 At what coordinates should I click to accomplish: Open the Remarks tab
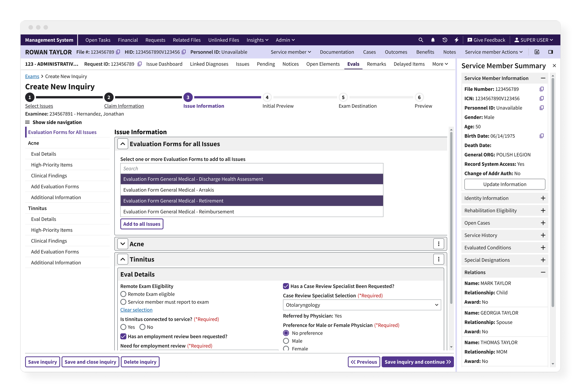pyautogui.click(x=376, y=64)
